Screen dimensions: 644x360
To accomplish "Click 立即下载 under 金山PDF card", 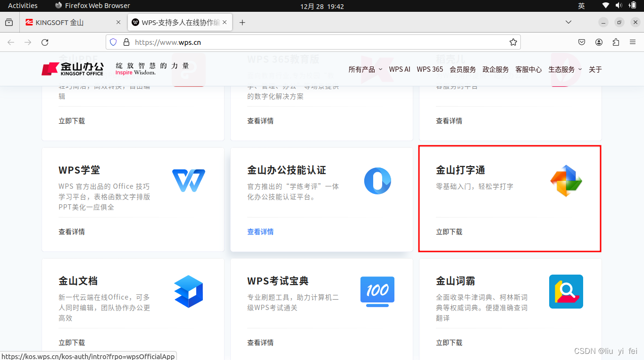I will (72, 121).
